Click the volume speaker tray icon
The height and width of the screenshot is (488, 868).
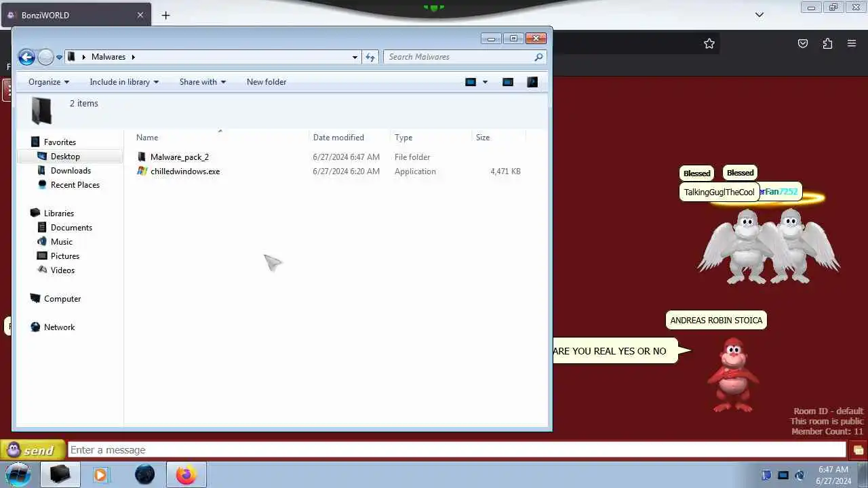(x=800, y=475)
